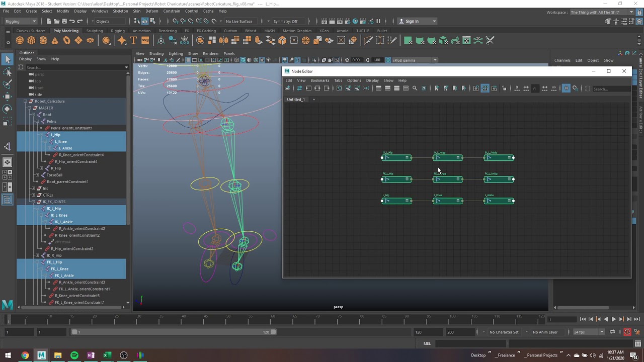This screenshot has width=644, height=362.
Task: Click the Maya logo icon at toolbox bottom
Action: coord(7,304)
